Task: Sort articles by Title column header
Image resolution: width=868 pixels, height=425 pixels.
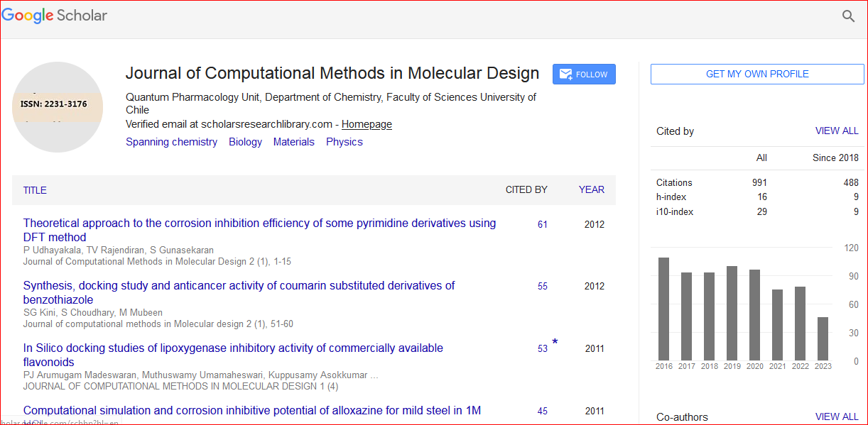Action: pos(35,190)
